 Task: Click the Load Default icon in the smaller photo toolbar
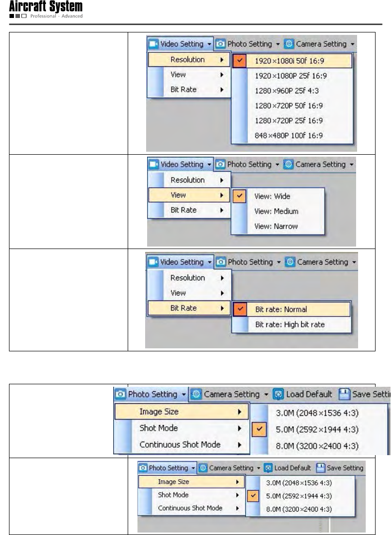268,468
